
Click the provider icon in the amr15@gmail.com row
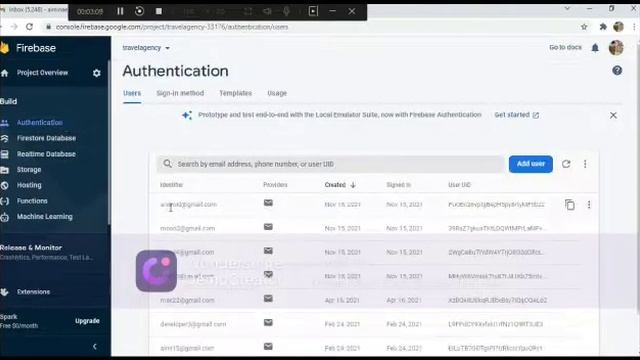(x=268, y=347)
